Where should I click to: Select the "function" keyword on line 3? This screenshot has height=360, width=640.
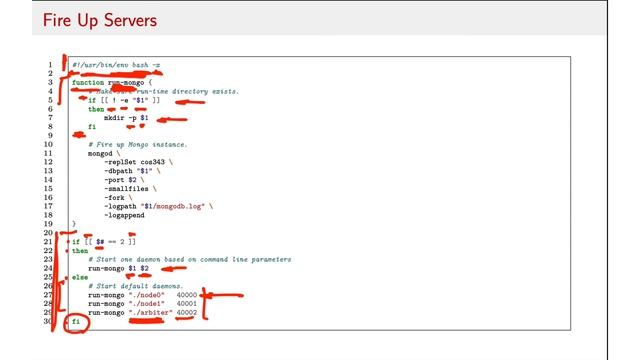click(88, 82)
